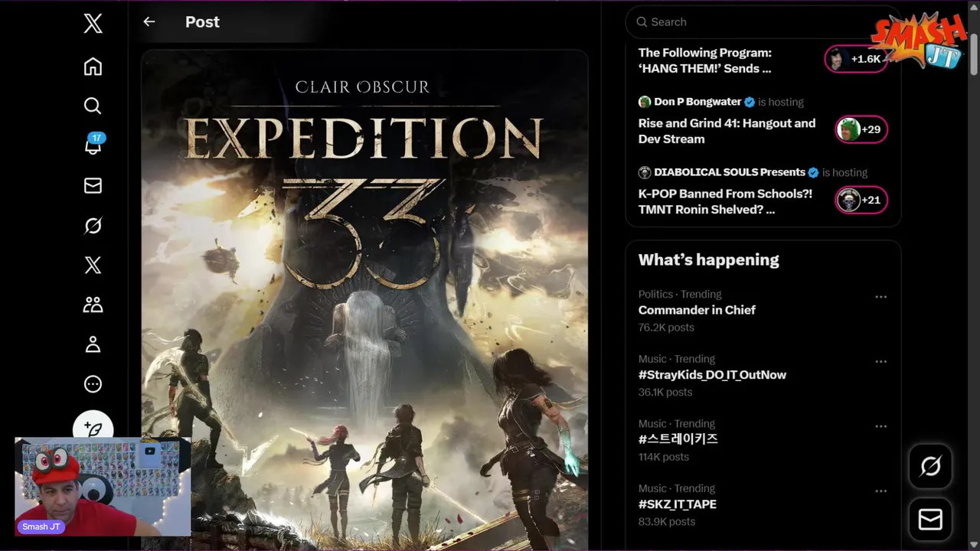Screen dimensions: 980x551
Task: Click the back arrow beside Post
Action: (149, 22)
